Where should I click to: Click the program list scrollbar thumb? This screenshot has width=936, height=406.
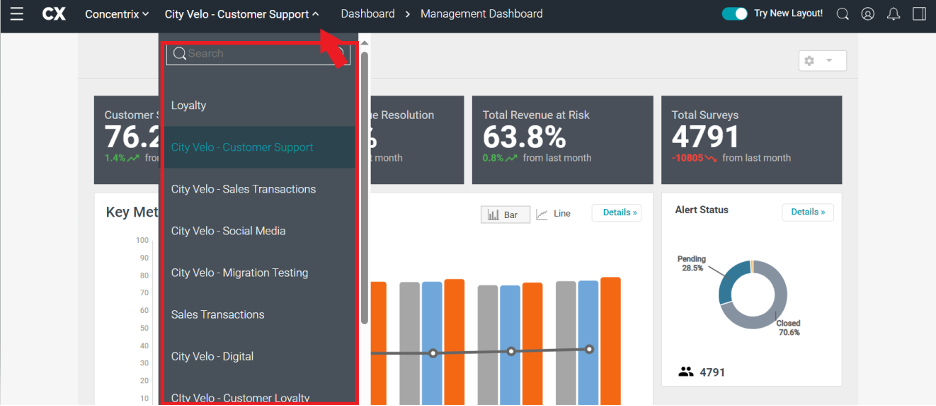coord(364,188)
